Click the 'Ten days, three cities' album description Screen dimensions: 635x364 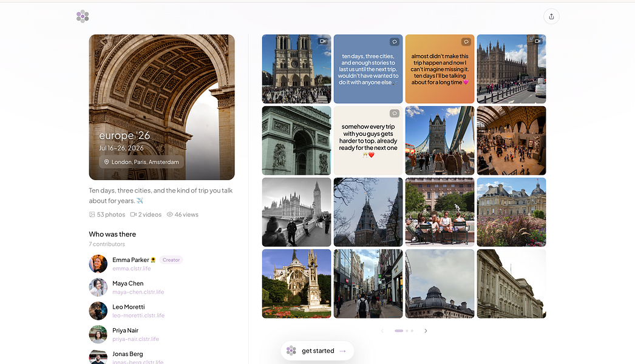click(161, 195)
